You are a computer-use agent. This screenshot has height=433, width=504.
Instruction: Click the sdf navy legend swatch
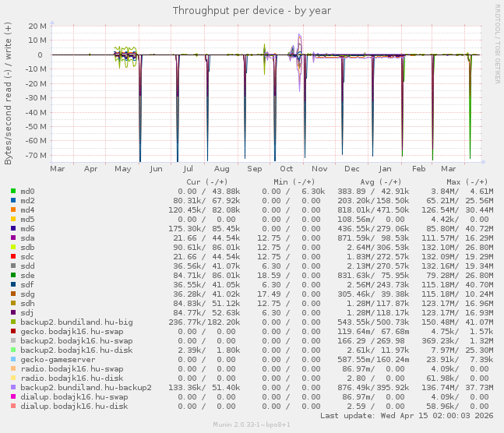click(13, 284)
